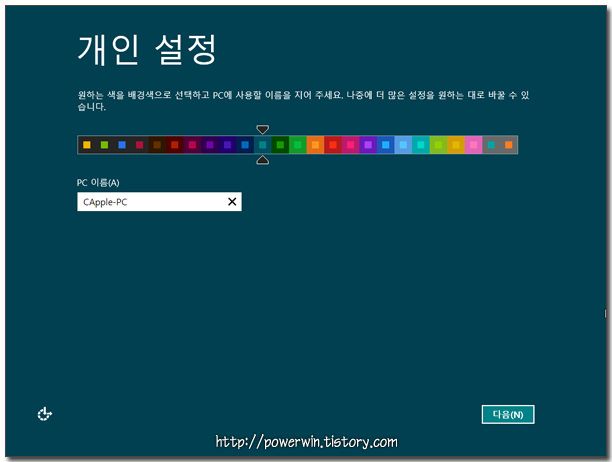Pick the dark gray swatch with yellow accent
Viewport: 612px width, 462px height.
pos(87,145)
